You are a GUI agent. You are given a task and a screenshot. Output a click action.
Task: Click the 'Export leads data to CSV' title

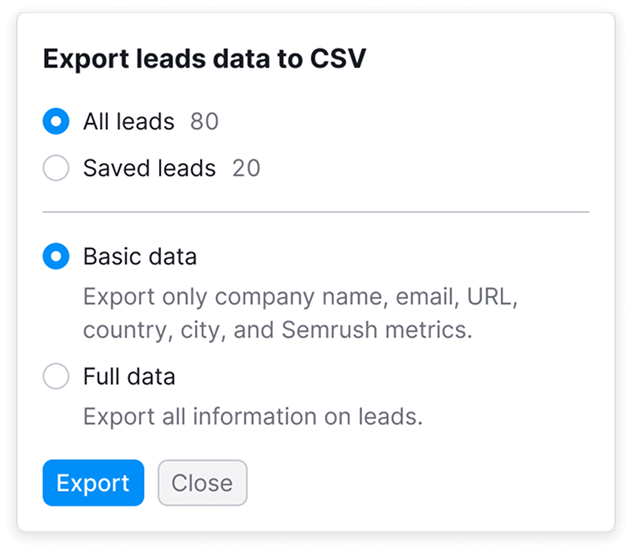point(204,59)
